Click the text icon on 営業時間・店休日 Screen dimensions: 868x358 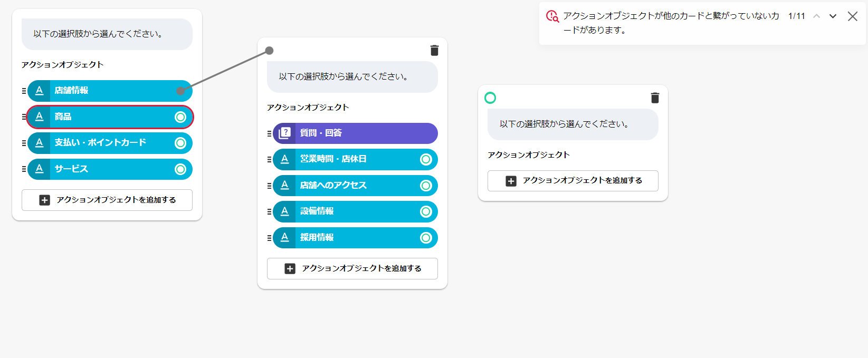click(285, 159)
